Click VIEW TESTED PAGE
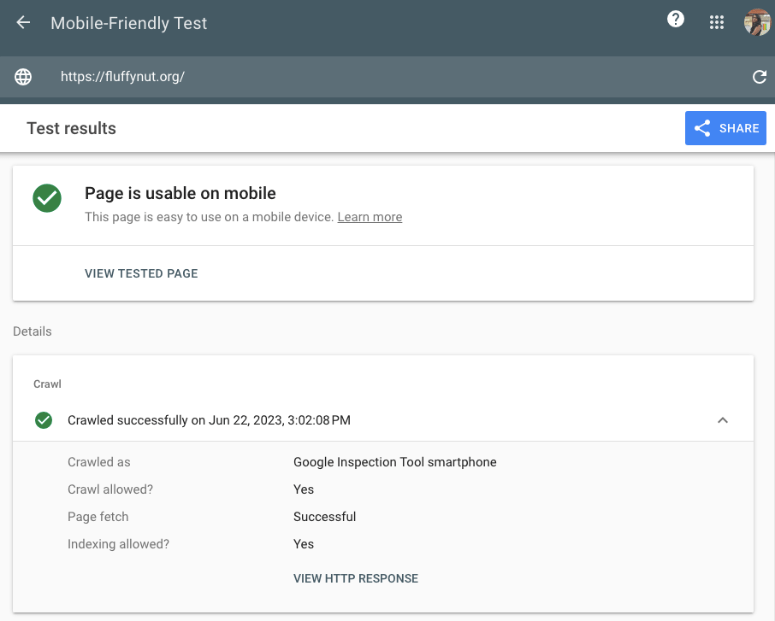775x621 pixels. click(141, 273)
